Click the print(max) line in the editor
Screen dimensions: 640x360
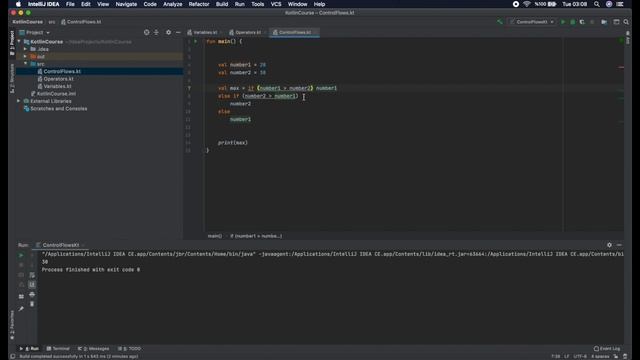point(233,143)
